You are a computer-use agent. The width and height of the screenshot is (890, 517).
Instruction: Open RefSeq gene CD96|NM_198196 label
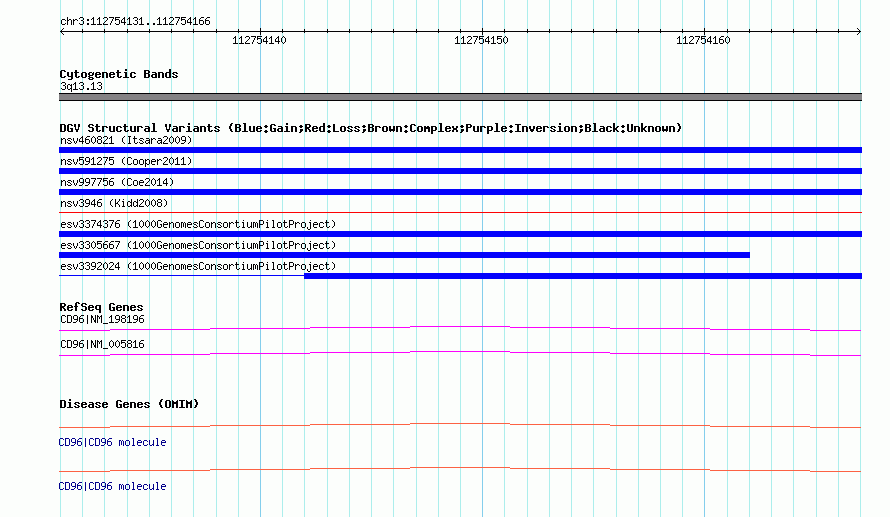[102, 320]
